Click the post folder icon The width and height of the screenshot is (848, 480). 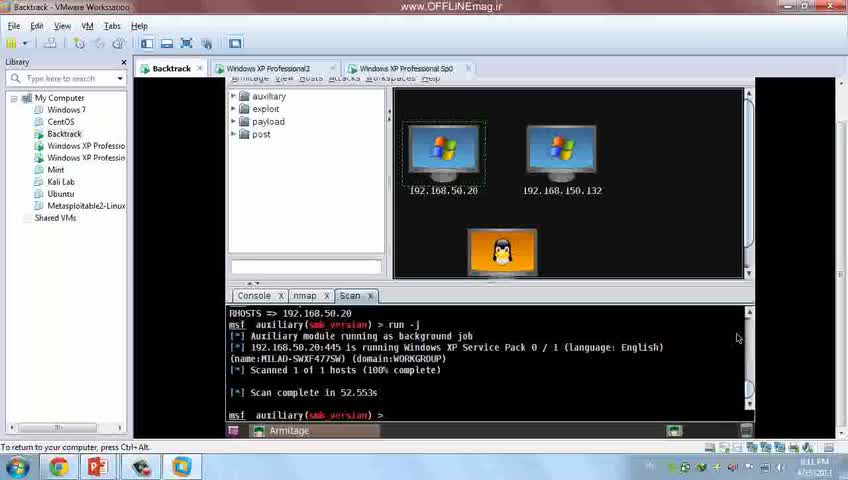[x=244, y=134]
